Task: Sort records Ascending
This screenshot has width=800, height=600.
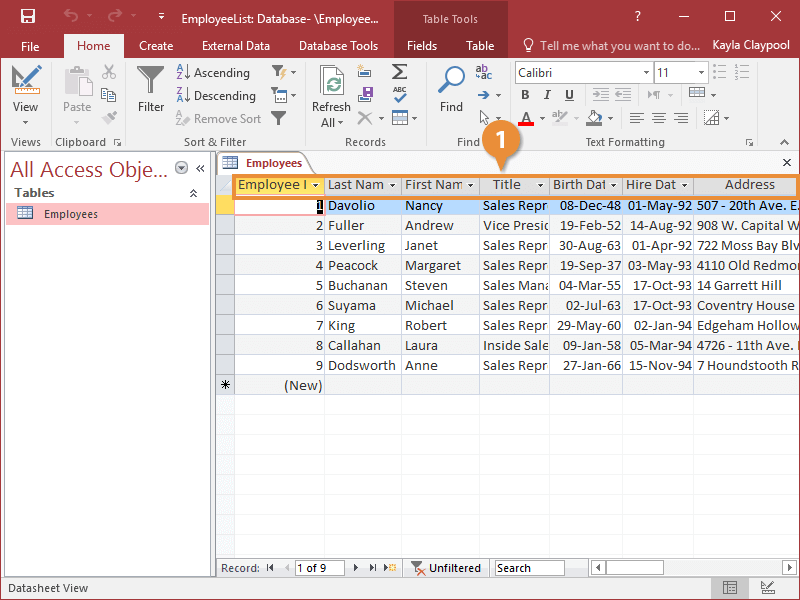Action: point(213,73)
